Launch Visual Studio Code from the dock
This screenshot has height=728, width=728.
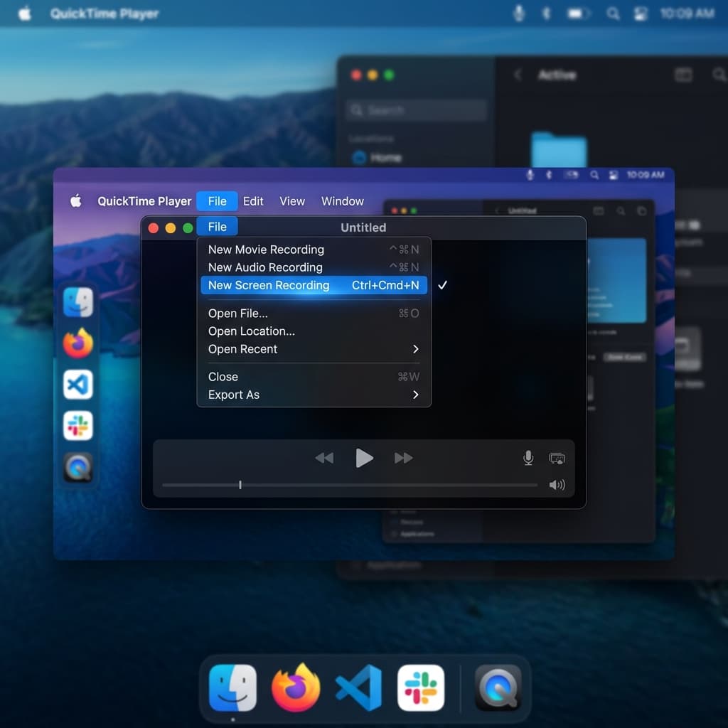(x=358, y=687)
